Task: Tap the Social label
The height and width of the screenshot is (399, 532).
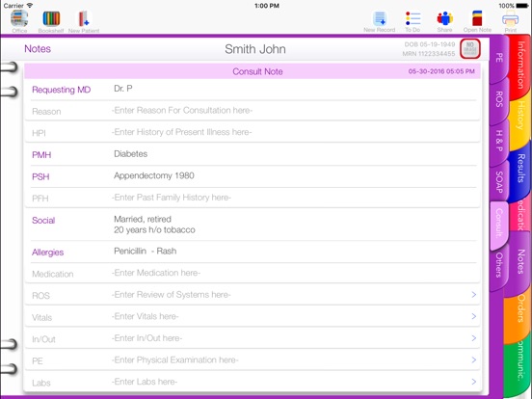Action: coord(43,221)
